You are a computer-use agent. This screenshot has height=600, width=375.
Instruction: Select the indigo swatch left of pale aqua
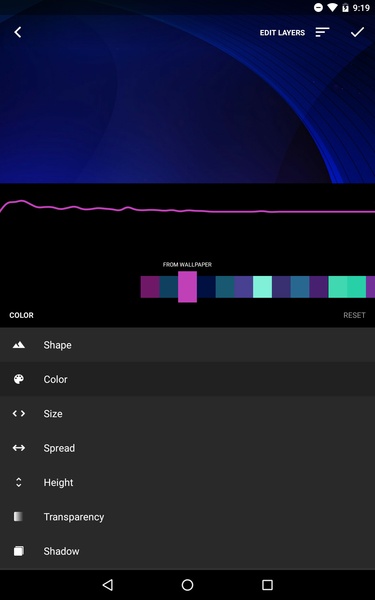point(244,287)
